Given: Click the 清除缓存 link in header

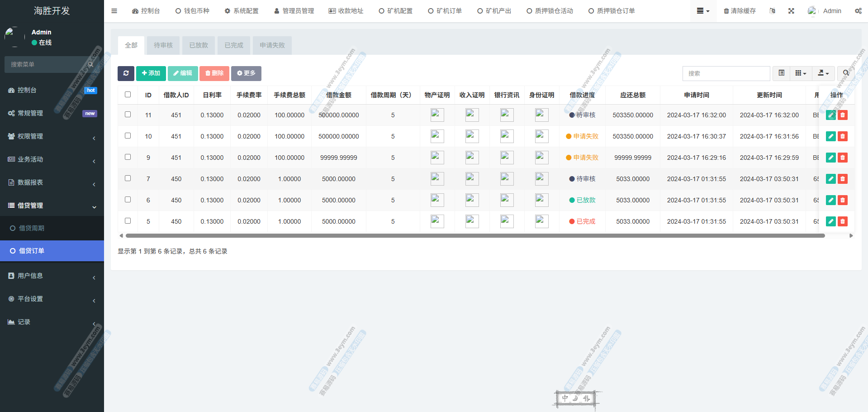Looking at the screenshot, I should pyautogui.click(x=740, y=11).
